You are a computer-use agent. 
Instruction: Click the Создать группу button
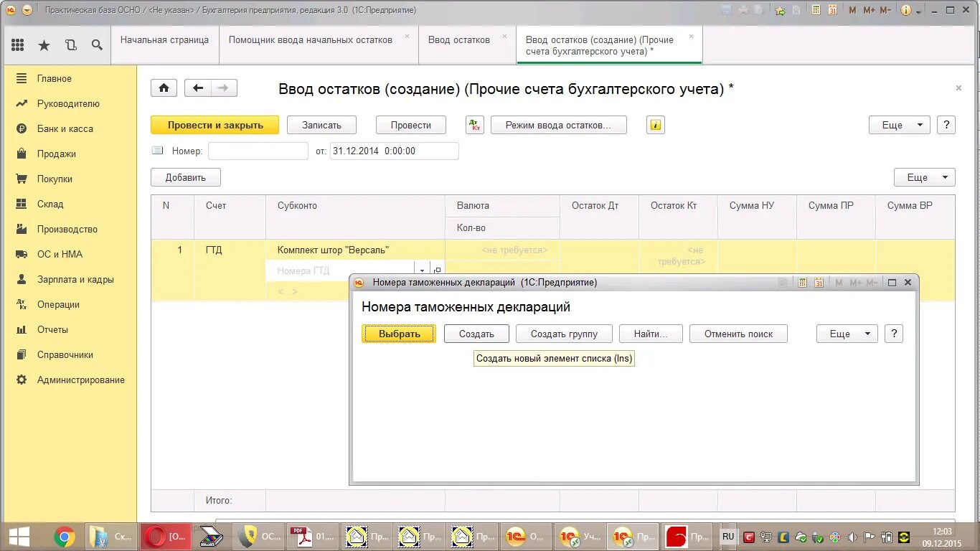[x=564, y=334]
